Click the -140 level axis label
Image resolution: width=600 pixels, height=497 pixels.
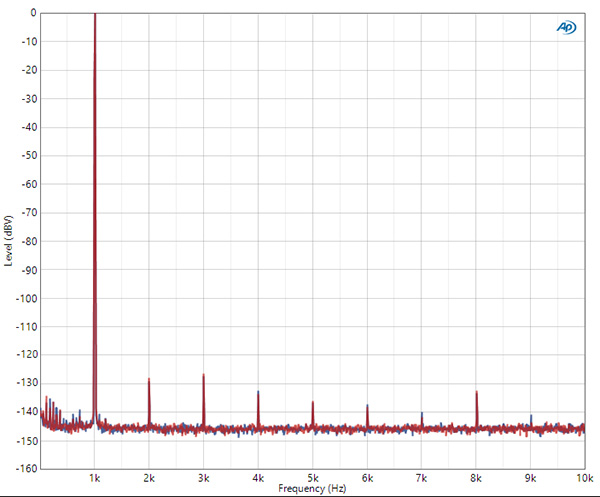[27, 412]
